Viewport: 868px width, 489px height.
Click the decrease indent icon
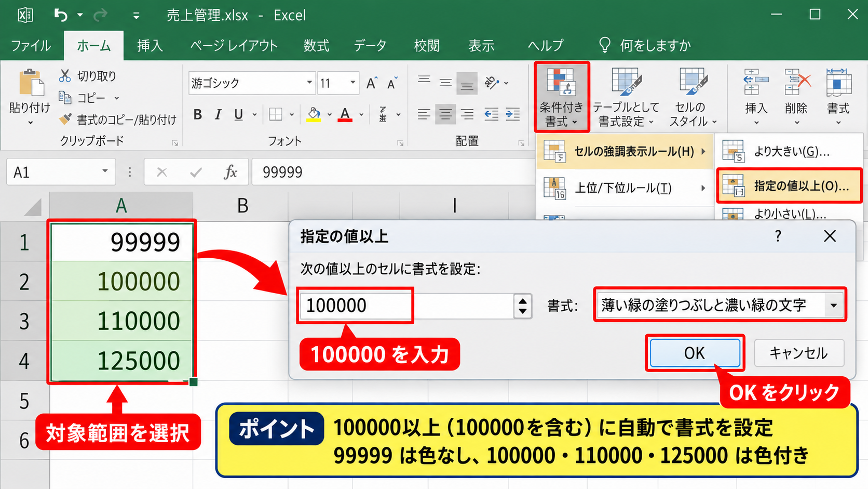click(x=491, y=114)
